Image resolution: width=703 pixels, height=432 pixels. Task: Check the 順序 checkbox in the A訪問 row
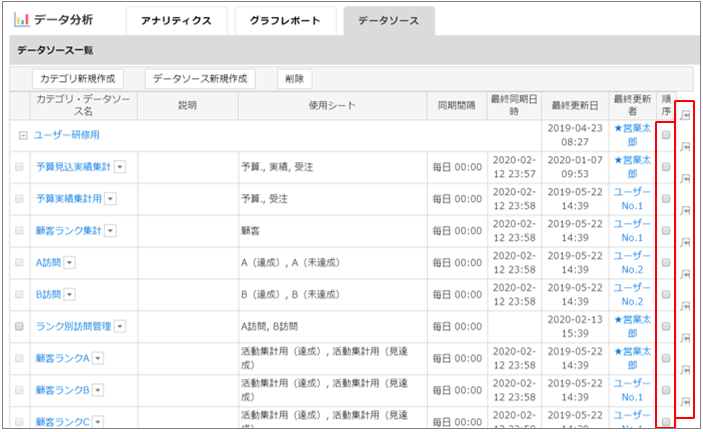point(666,262)
